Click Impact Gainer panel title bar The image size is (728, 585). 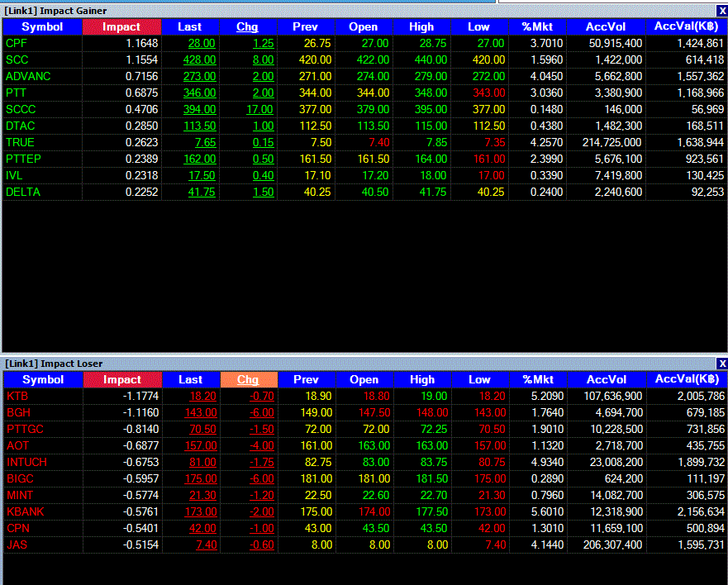(x=359, y=11)
